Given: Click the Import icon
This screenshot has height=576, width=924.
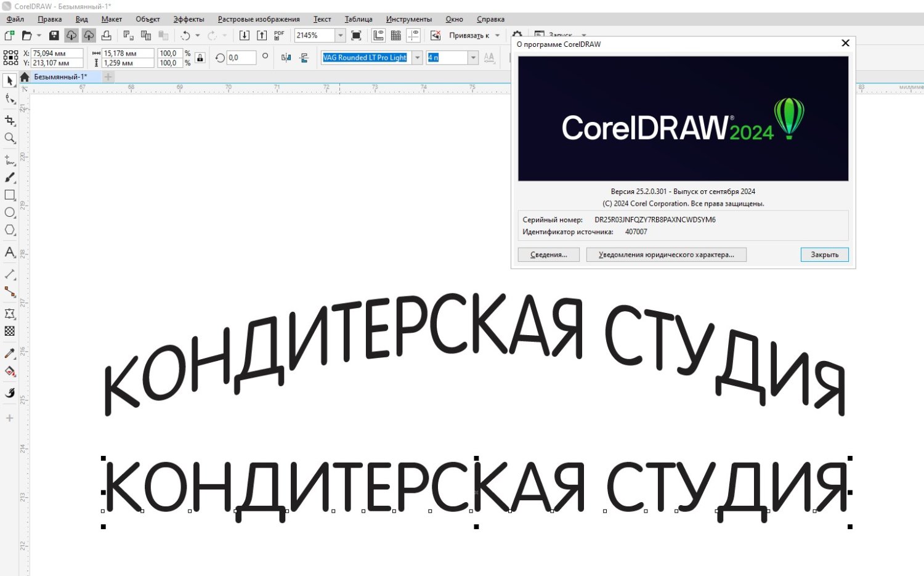Looking at the screenshot, I should [245, 36].
